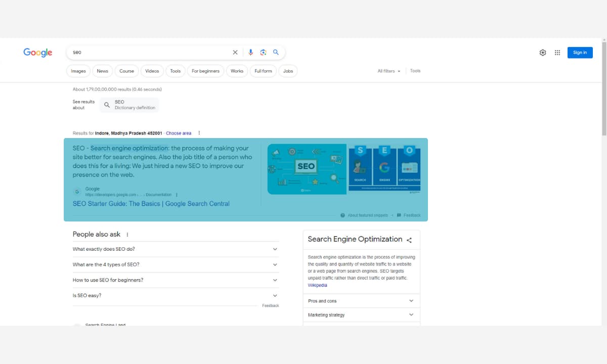Select the For beginners filter chip
607x364 pixels.
click(x=205, y=71)
